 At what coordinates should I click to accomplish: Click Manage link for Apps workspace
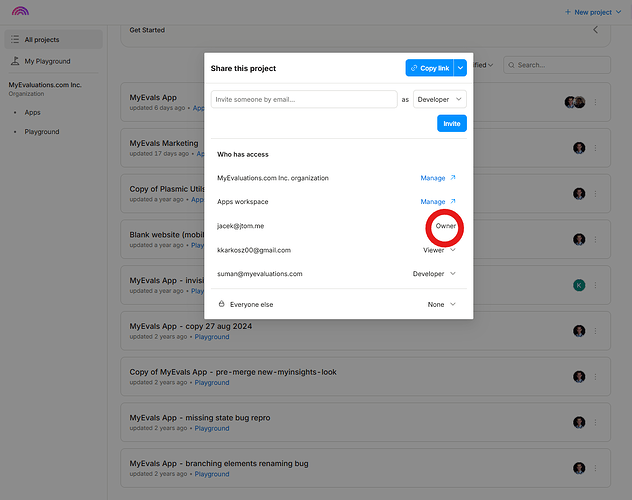pos(437,202)
